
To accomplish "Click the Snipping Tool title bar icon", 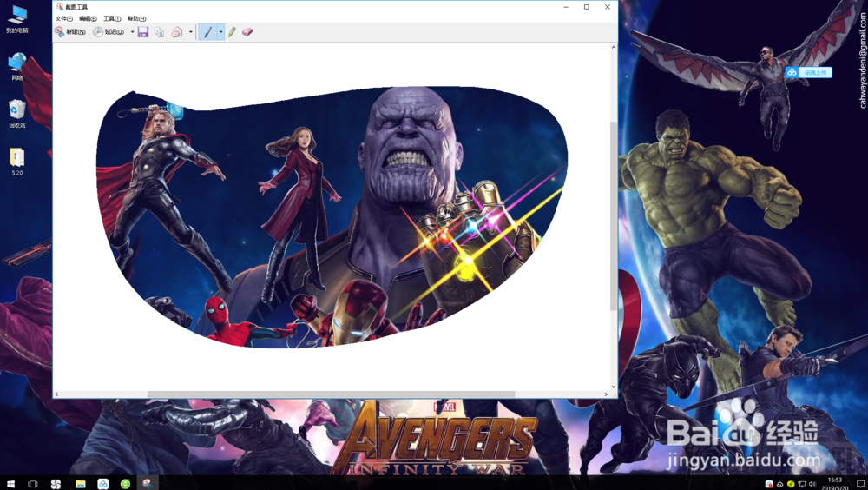I will 60,7.
